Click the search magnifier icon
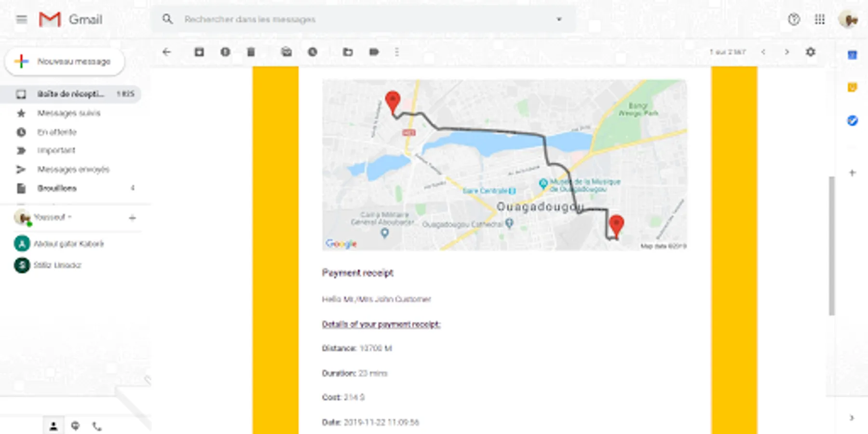This screenshot has width=868, height=434. point(167,19)
